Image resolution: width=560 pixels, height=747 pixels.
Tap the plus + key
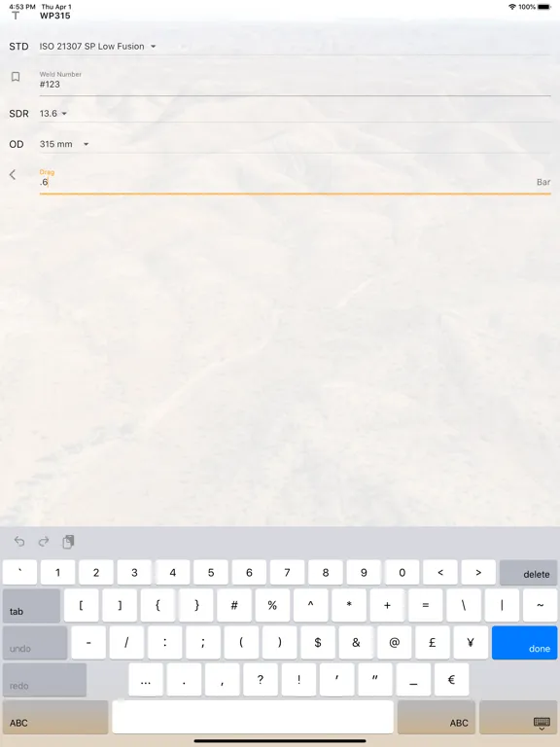(387, 606)
